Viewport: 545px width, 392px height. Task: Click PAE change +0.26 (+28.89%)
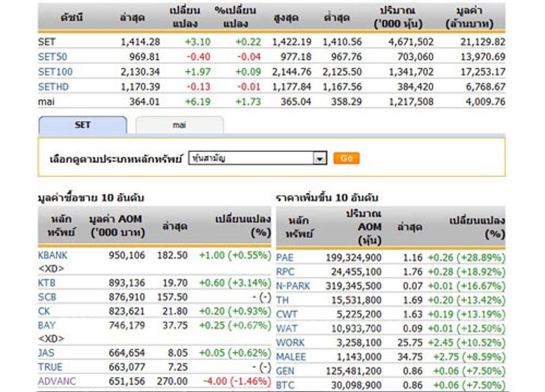466,257
